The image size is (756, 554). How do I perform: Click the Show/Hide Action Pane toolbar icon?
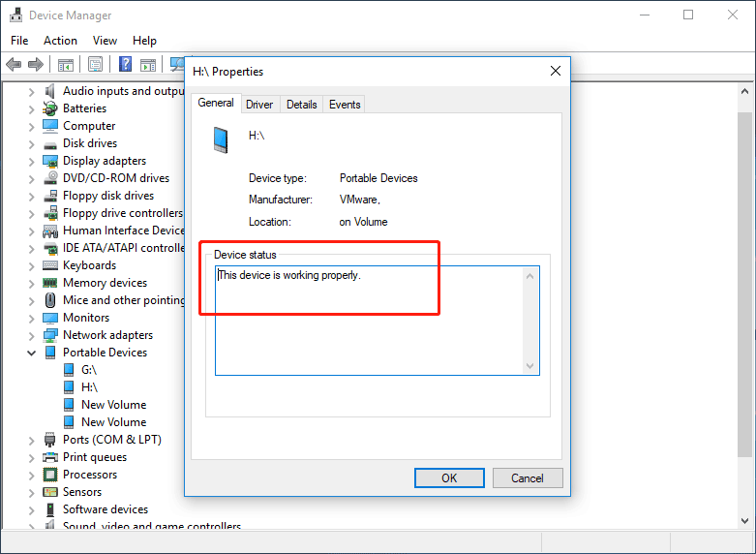148,65
